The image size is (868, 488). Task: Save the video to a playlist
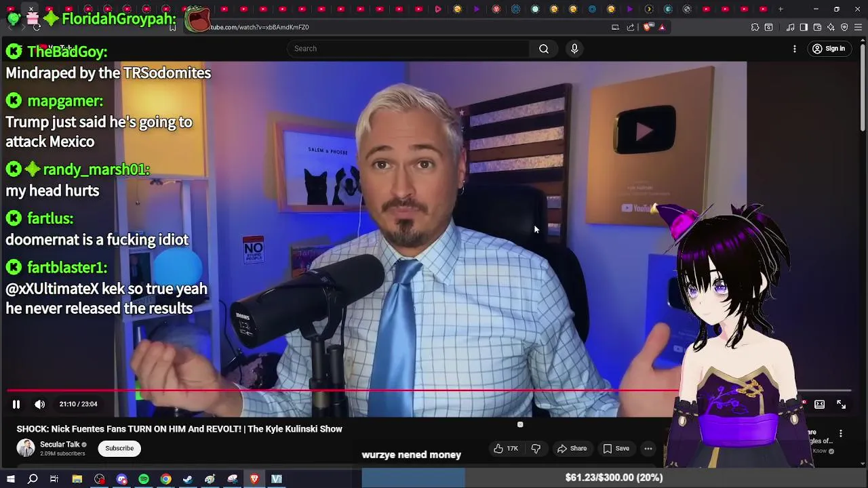[x=616, y=448]
